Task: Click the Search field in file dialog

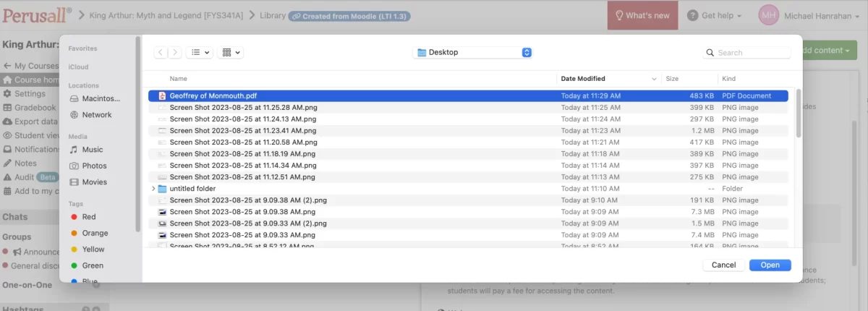Action: coord(747,52)
